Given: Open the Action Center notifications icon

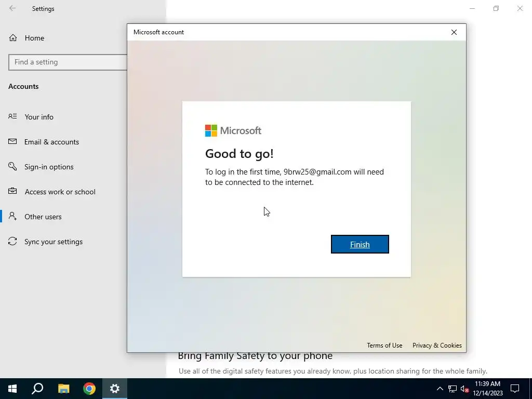Looking at the screenshot, I should tap(515, 389).
